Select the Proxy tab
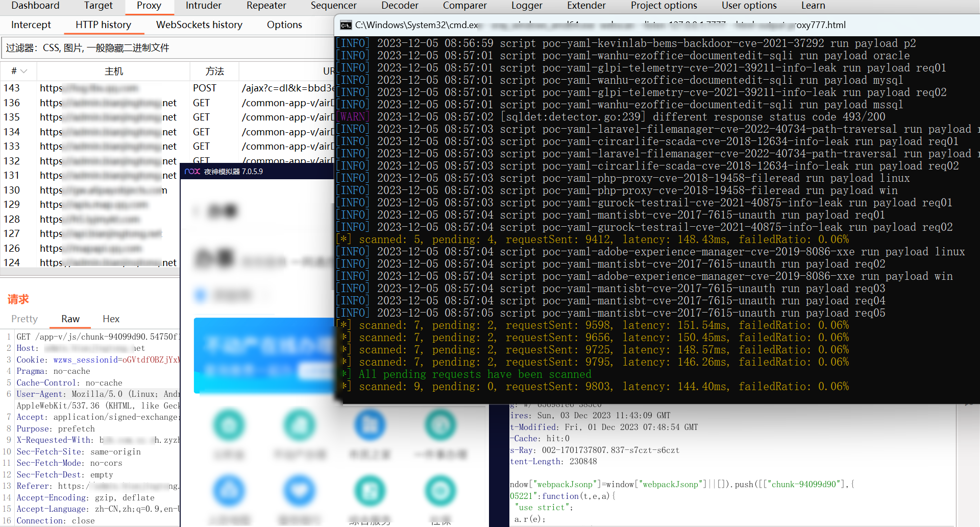Screen dimensions: 980x527 click(x=149, y=6)
